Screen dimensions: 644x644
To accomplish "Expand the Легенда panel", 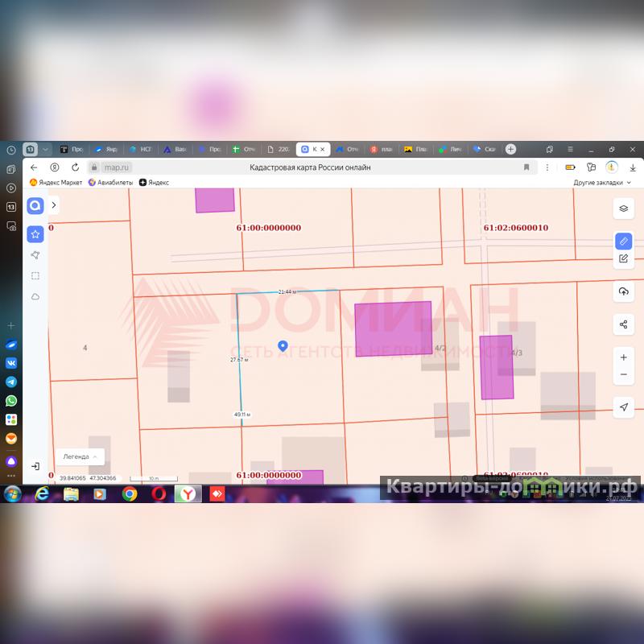I will point(80,456).
